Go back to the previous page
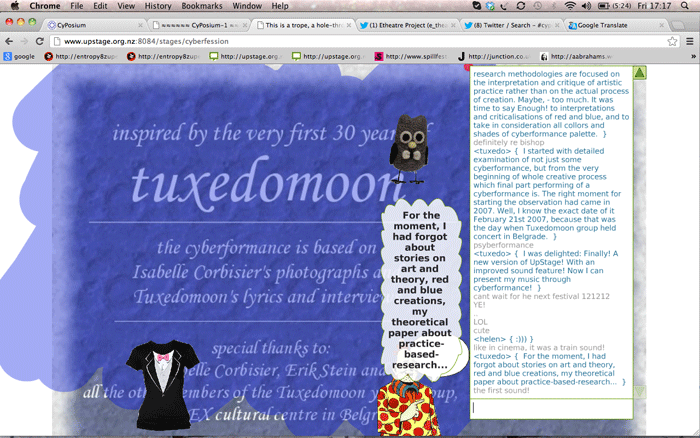The height and width of the screenshot is (438, 700). tap(9, 41)
